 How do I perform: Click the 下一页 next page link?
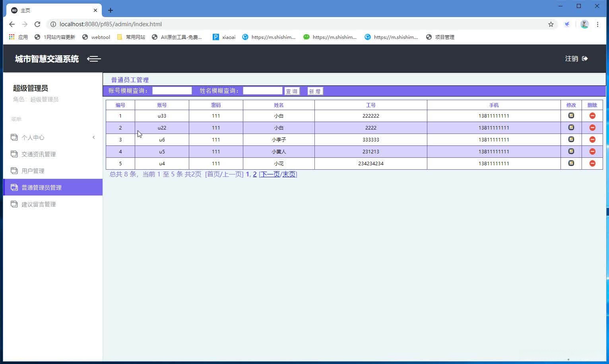[270, 174]
